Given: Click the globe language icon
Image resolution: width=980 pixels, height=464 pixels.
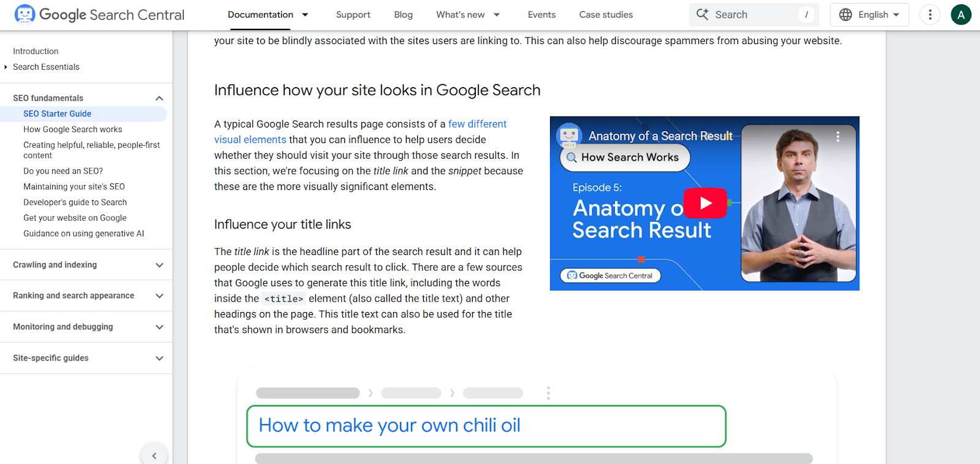Looking at the screenshot, I should 846,15.
